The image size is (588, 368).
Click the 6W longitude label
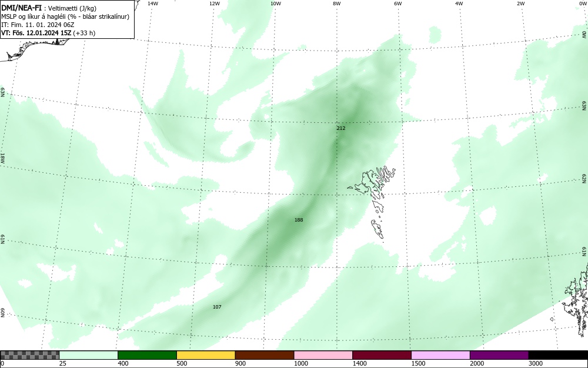coord(398,4)
